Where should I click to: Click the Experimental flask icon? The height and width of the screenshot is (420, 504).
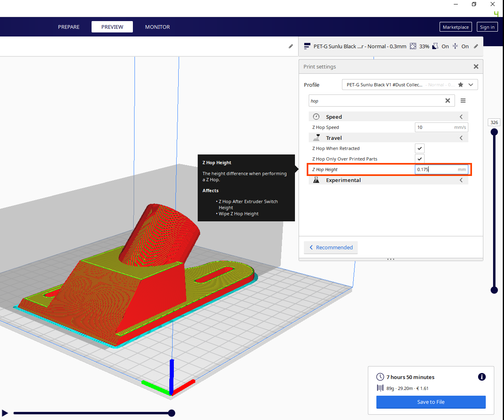(316, 180)
